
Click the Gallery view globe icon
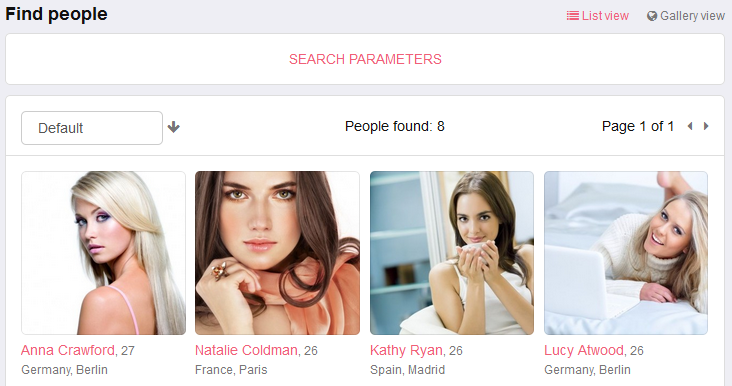pos(652,16)
